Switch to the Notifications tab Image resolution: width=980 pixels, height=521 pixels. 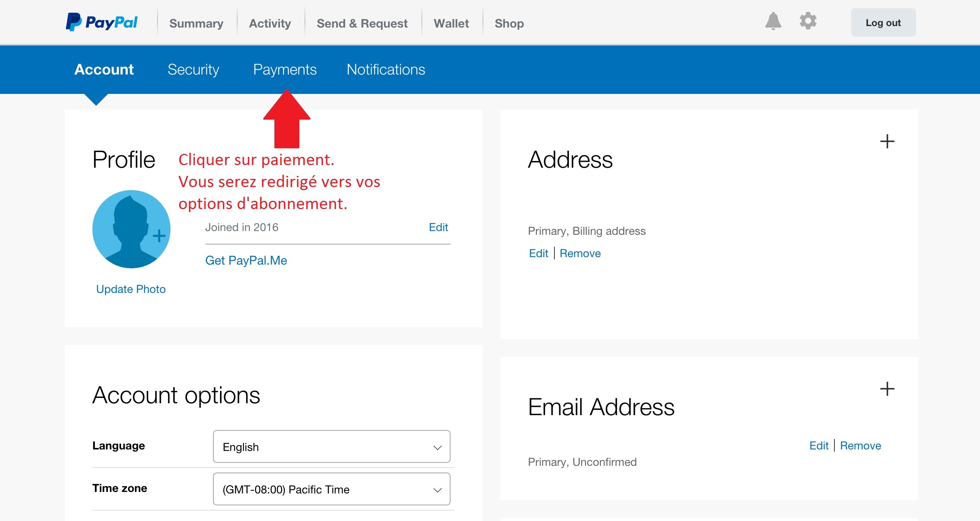click(386, 69)
